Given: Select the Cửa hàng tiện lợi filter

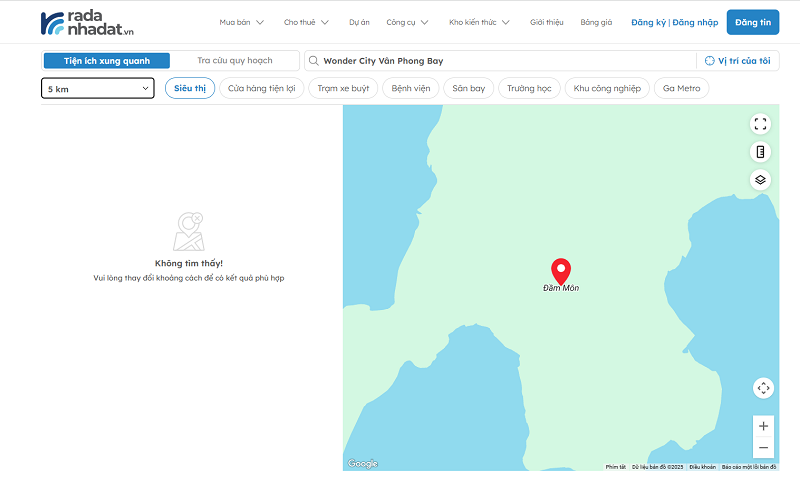Looking at the screenshot, I should 262,88.
